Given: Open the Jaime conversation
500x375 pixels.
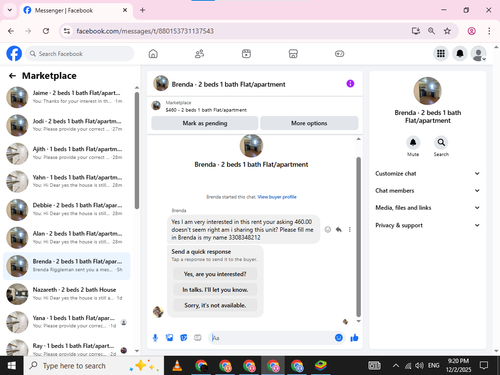Looking at the screenshot, I should [x=67, y=97].
